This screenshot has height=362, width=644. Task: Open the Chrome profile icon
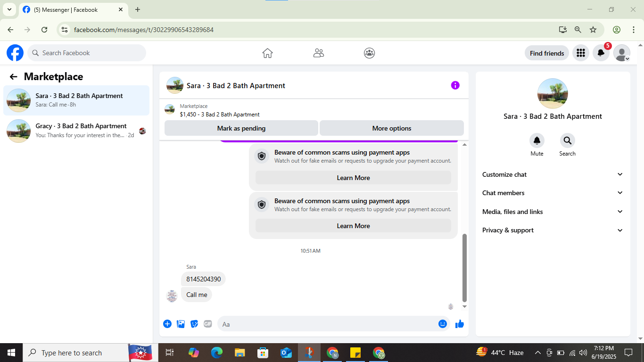click(x=617, y=30)
